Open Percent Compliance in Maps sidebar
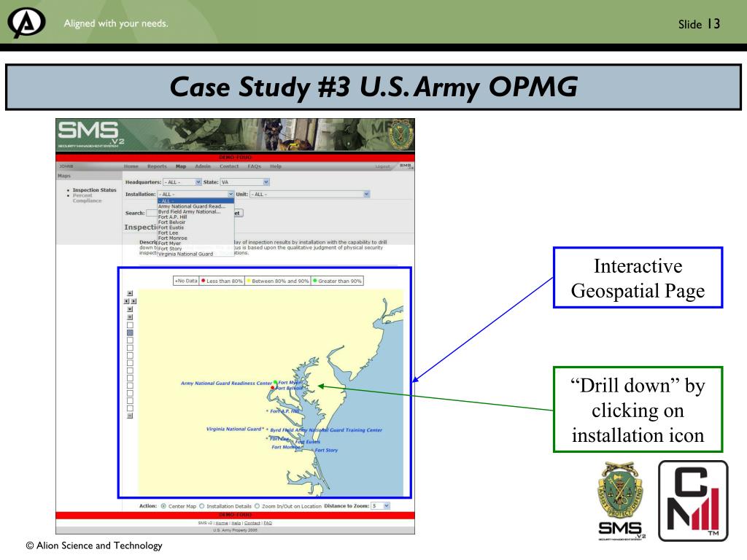Viewport: 747px width, 560px height. [x=88, y=198]
